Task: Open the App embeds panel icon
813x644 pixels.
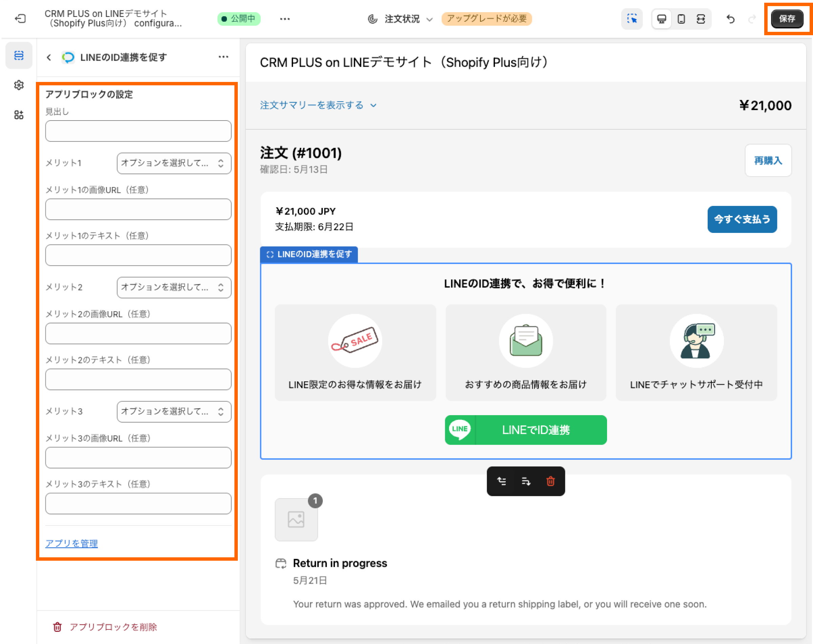Action: pyautogui.click(x=19, y=115)
